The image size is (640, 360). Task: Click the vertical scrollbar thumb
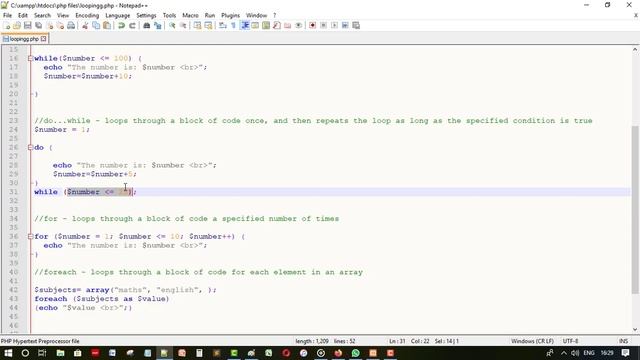pyautogui.click(x=635, y=209)
